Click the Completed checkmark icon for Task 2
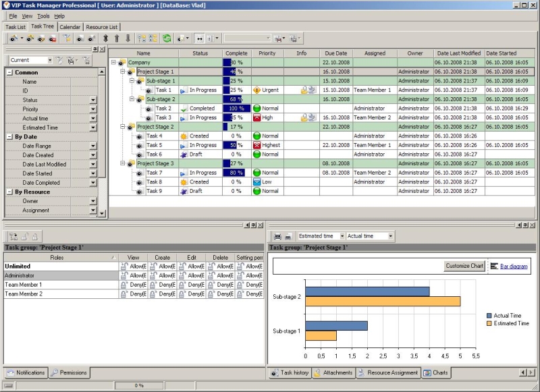This screenshot has width=540, height=392. click(184, 109)
